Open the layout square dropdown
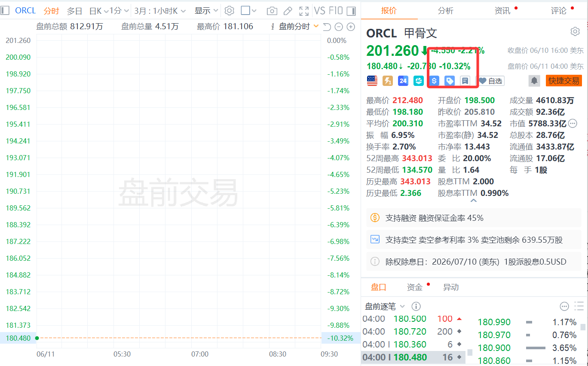The height and width of the screenshot is (366, 588). tap(248, 11)
